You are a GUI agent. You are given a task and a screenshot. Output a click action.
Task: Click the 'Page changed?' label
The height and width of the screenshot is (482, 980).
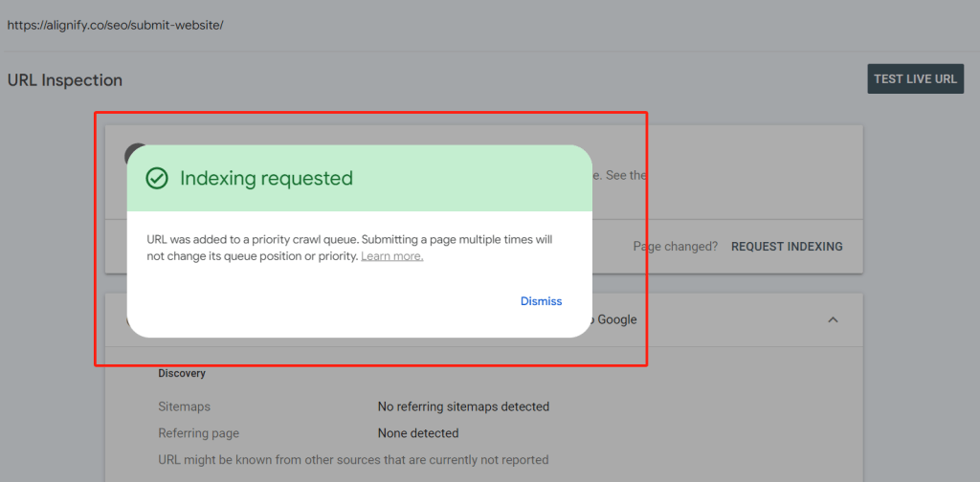click(x=676, y=247)
